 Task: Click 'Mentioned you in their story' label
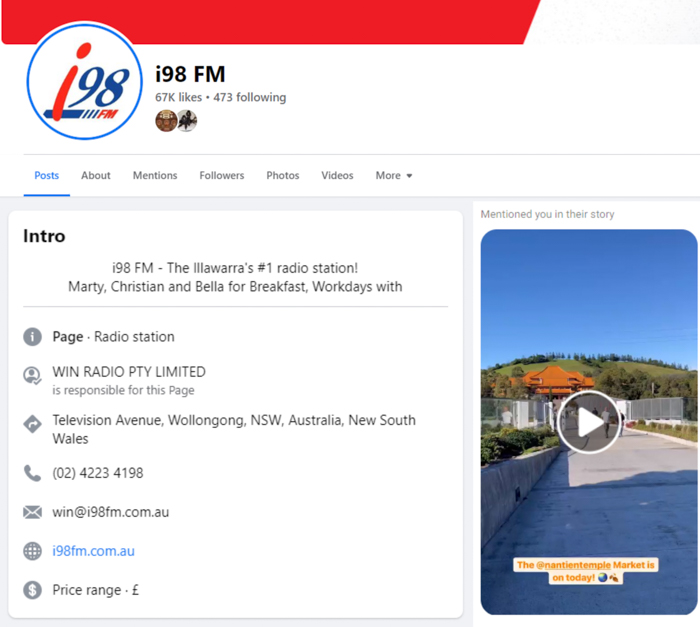pos(547,214)
